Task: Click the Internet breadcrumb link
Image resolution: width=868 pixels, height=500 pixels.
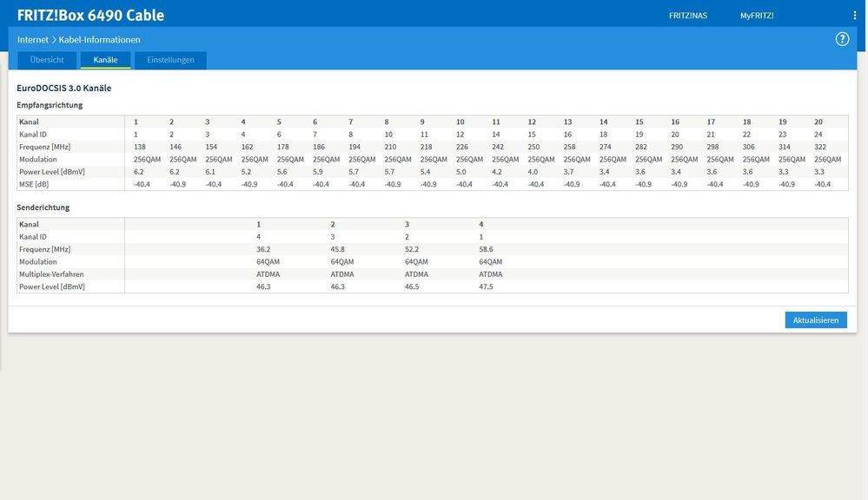Action: point(33,40)
